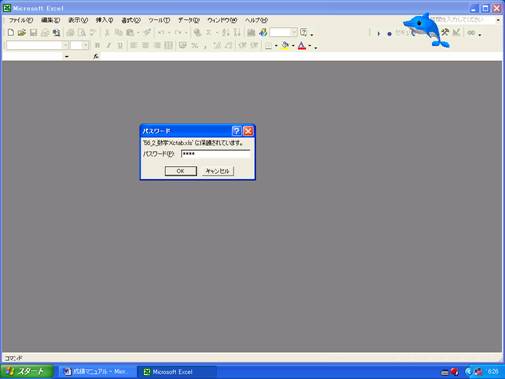Toggle the Italic formatting button
The width and height of the screenshot is (505, 379).
tap(109, 45)
